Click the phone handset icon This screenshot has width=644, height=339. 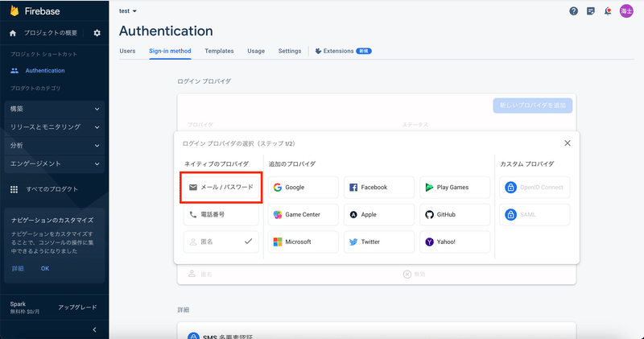[193, 214]
